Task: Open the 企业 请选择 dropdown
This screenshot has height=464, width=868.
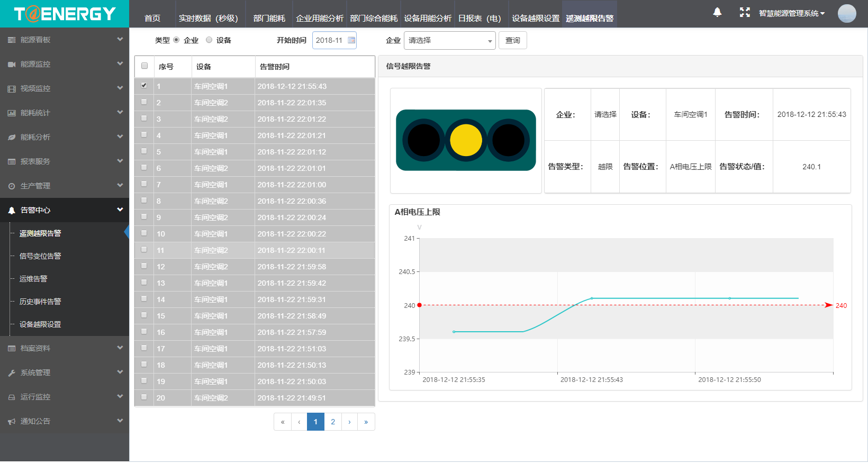Action: coord(449,40)
